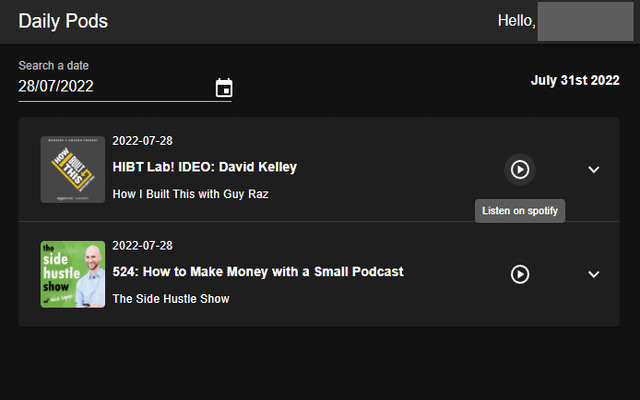Image resolution: width=640 pixels, height=400 pixels.
Task: Click the Search a date label
Action: tap(53, 65)
